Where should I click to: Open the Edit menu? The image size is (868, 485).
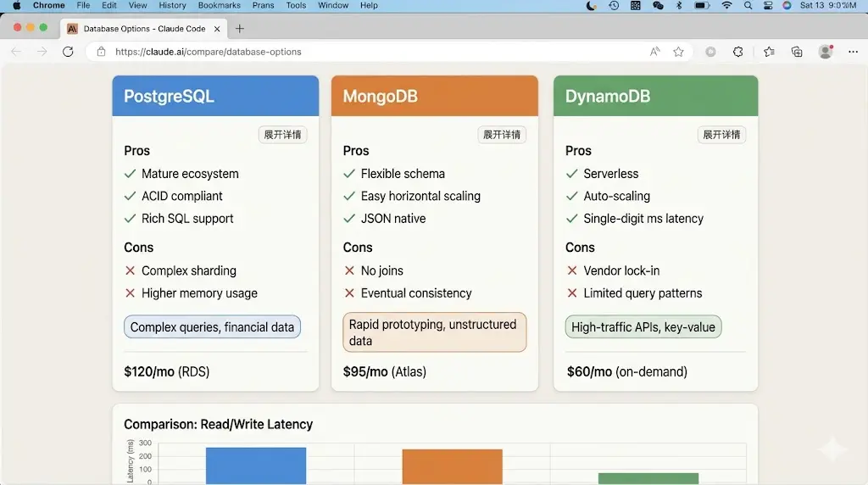pos(109,6)
